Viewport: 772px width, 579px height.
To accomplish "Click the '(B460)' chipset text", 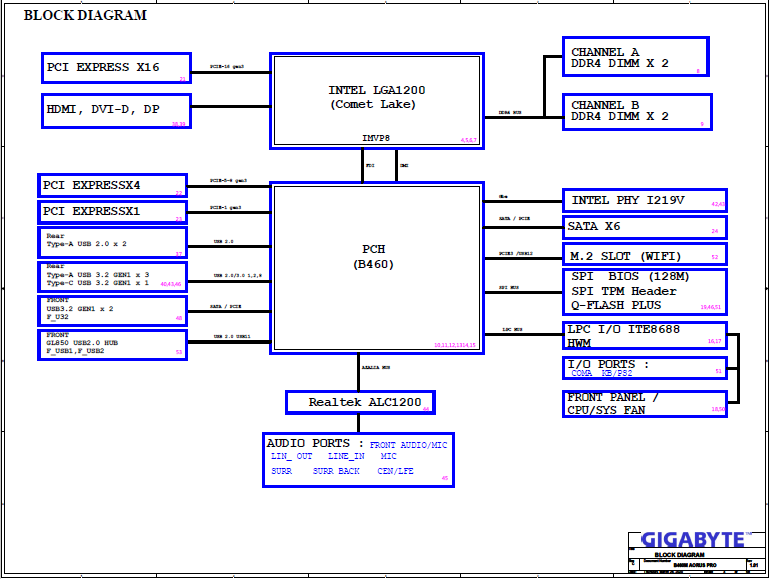I will coord(373,264).
